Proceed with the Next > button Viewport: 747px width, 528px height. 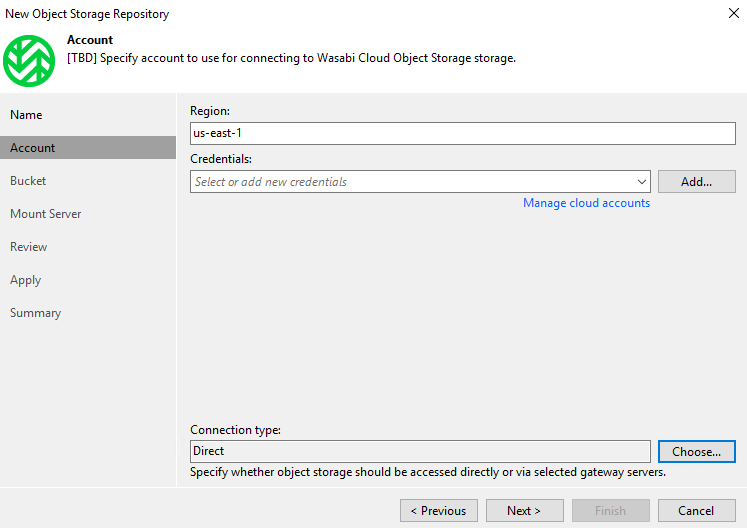525,511
